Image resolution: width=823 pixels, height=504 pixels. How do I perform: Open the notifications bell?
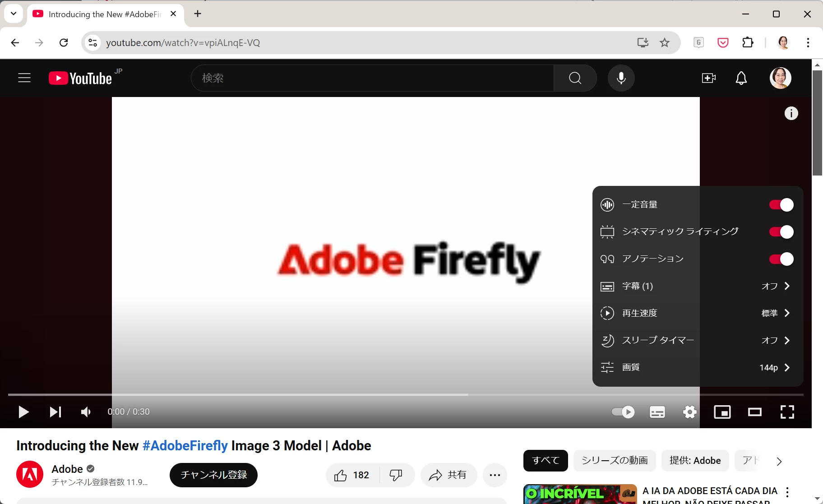tap(741, 78)
